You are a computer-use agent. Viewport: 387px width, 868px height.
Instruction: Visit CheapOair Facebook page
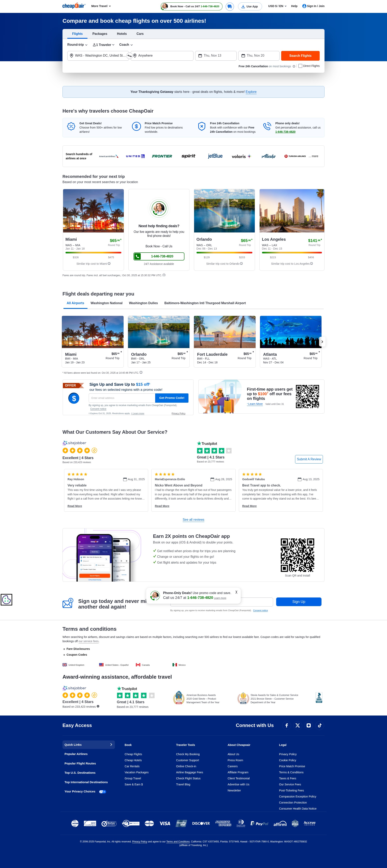pos(287,725)
